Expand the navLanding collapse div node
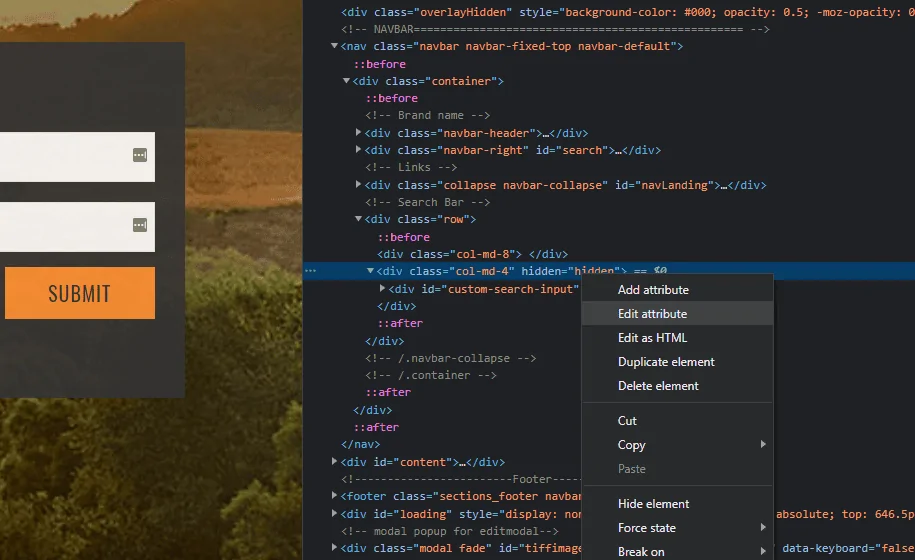The height and width of the screenshot is (560, 915). point(358,184)
